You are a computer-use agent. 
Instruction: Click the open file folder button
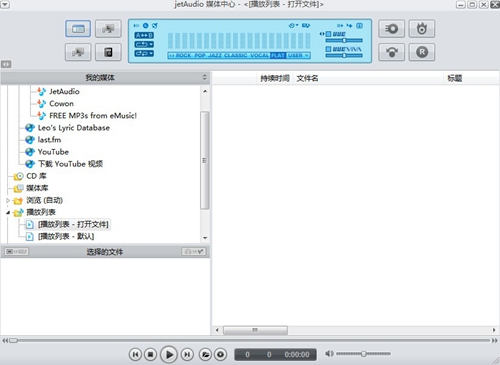(205, 354)
